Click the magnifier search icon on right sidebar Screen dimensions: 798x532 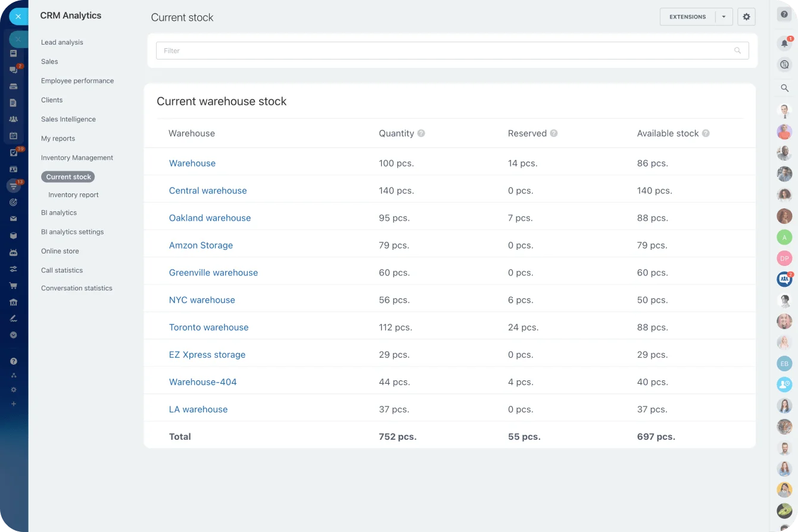click(x=783, y=87)
